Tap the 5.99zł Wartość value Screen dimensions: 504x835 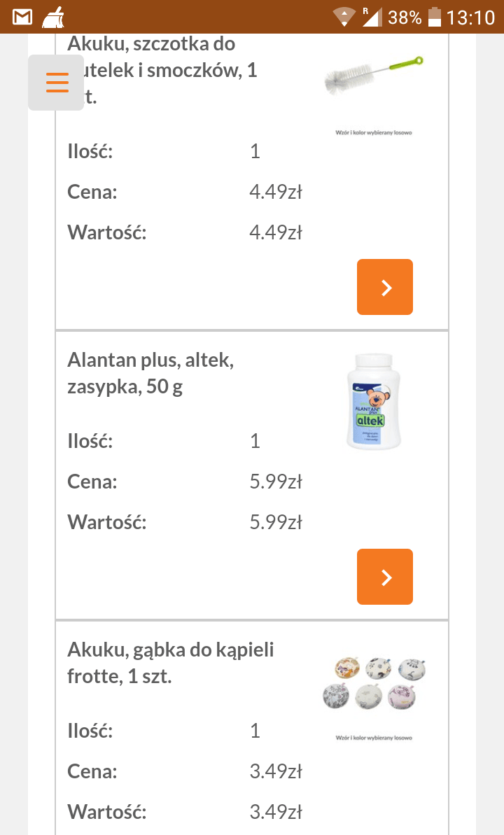click(x=275, y=522)
